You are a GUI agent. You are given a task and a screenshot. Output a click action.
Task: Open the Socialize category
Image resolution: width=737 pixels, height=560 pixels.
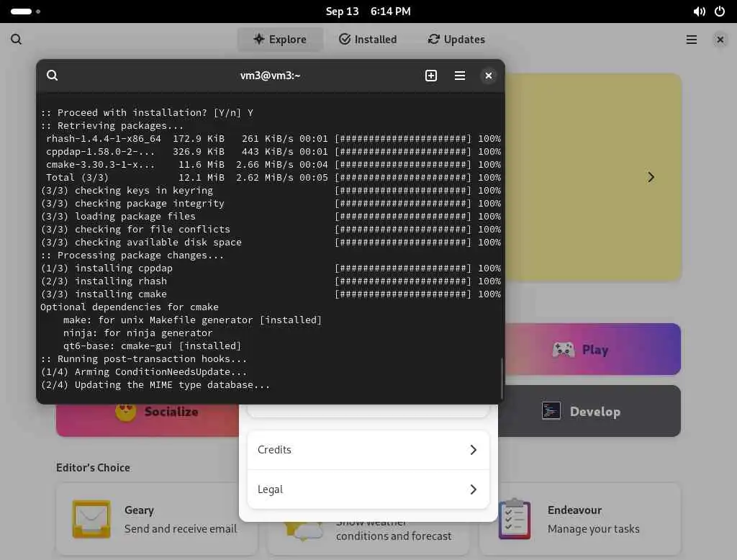click(x=148, y=420)
